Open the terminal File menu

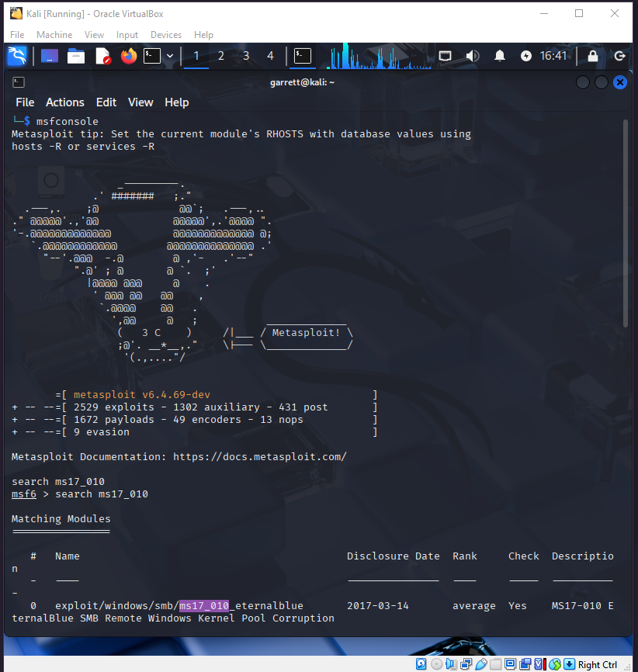25,102
